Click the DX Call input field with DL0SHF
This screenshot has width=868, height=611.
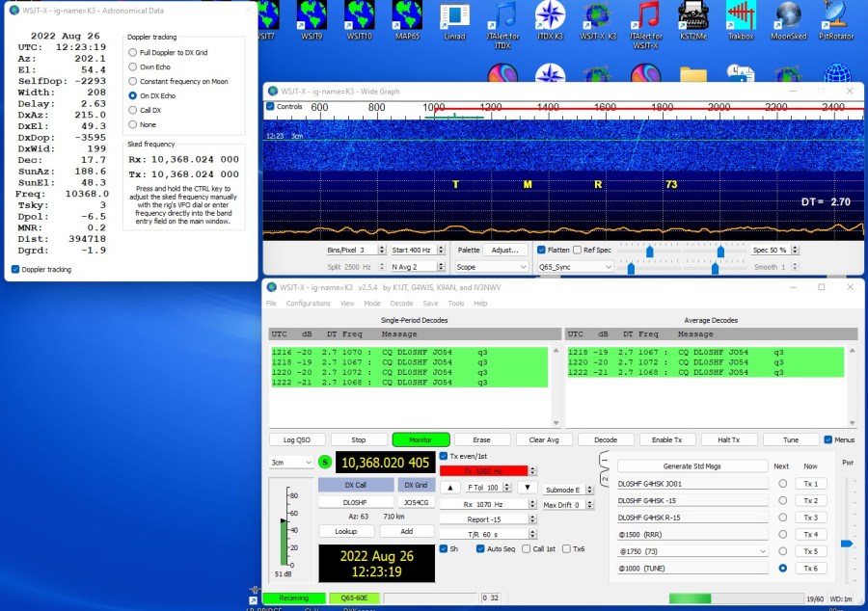[356, 502]
